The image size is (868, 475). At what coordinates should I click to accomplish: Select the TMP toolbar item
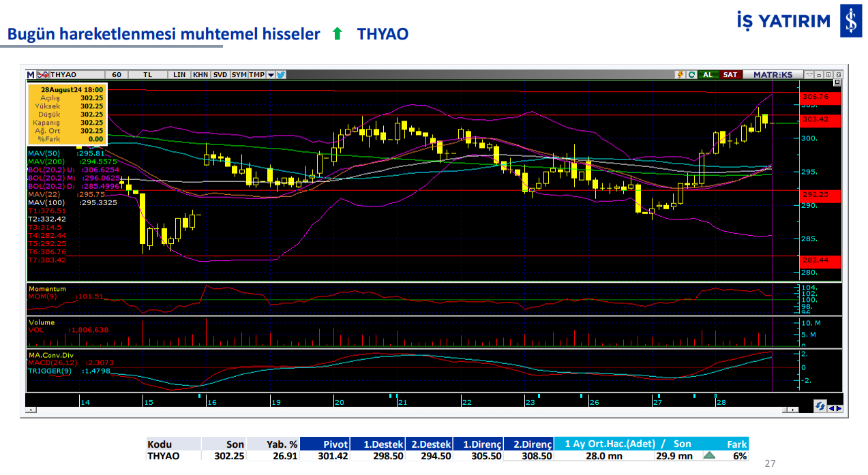coord(256,74)
